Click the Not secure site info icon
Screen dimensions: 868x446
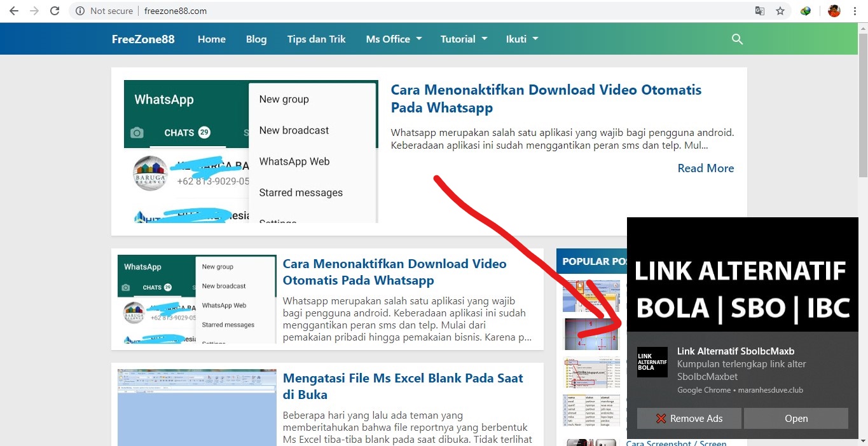pyautogui.click(x=79, y=11)
